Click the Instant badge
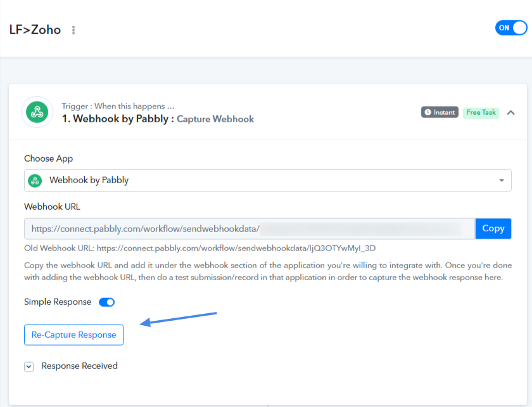The image size is (532, 407). 440,112
